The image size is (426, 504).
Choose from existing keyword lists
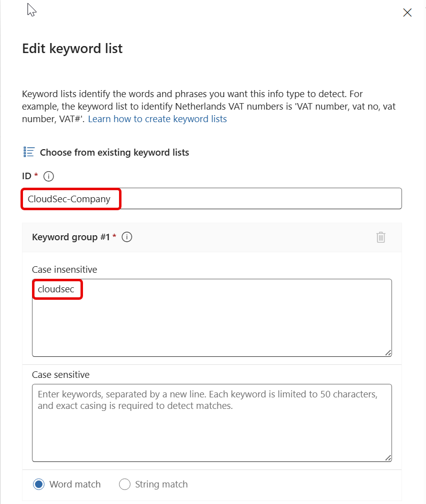[x=114, y=153]
